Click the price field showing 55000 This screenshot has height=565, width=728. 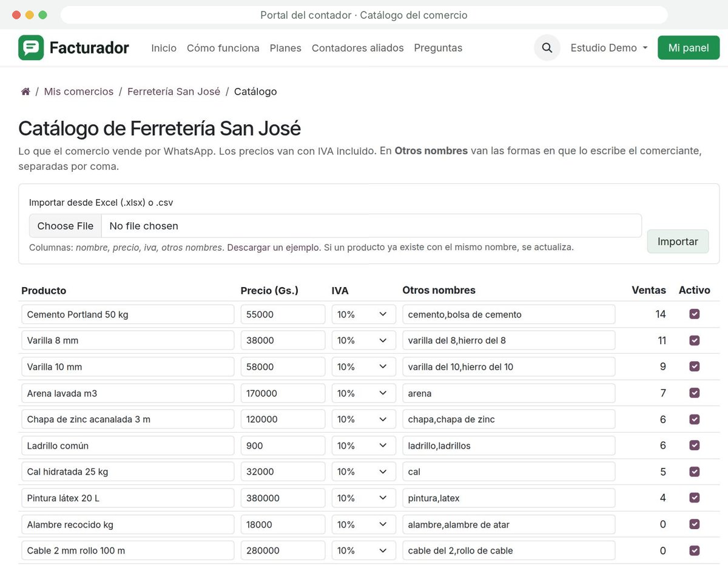pyautogui.click(x=283, y=314)
